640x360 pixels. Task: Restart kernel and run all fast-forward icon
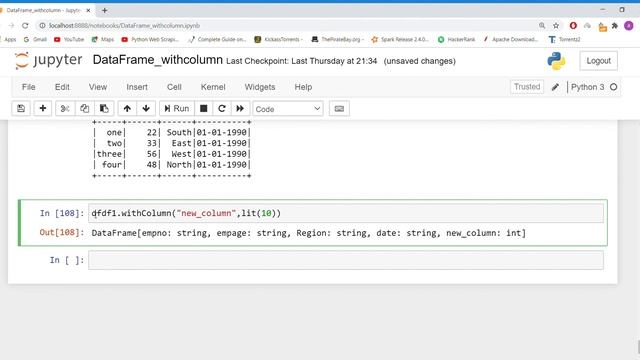coord(240,109)
